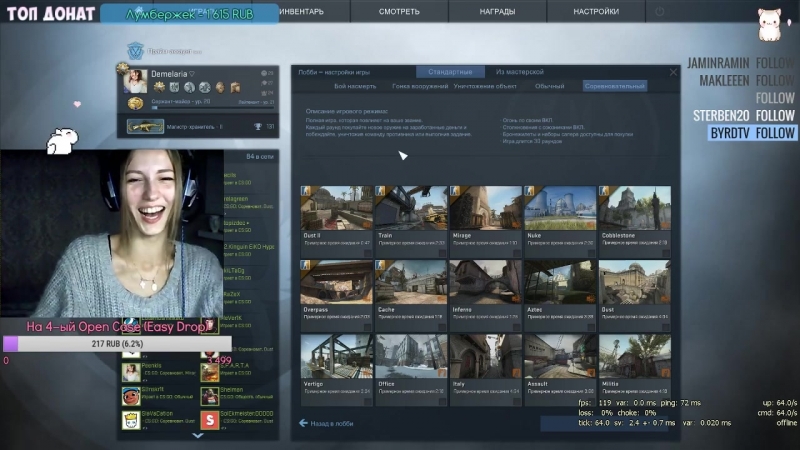800x450 pixels.
Task: Expand the friends list with the down chevron
Action: [x=198, y=435]
